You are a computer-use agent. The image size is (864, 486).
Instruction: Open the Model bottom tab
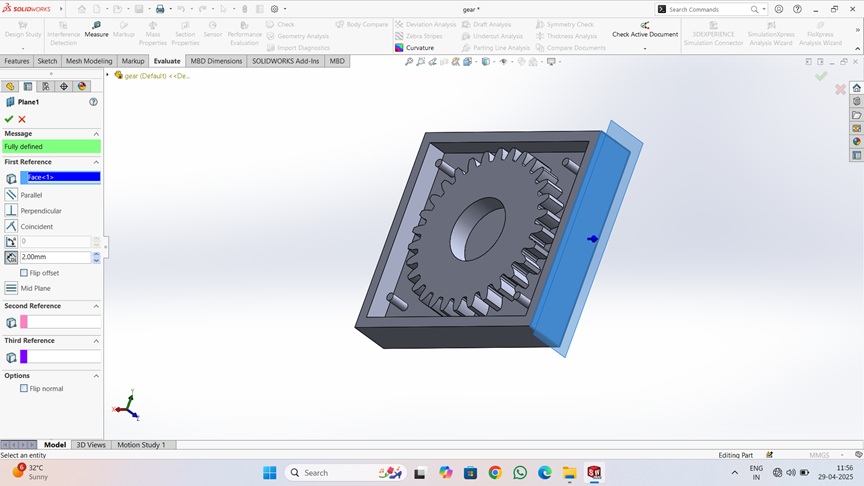(x=55, y=445)
